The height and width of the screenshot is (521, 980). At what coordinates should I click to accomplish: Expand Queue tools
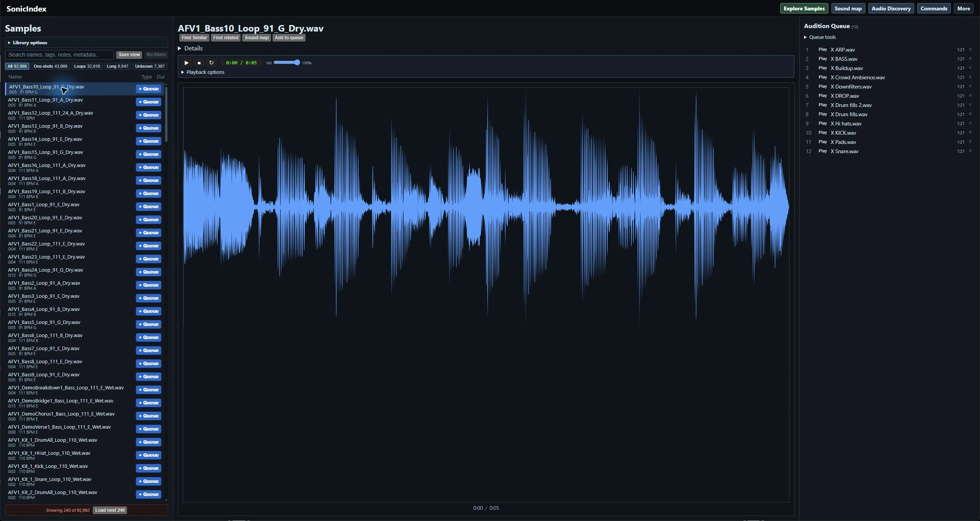click(820, 37)
